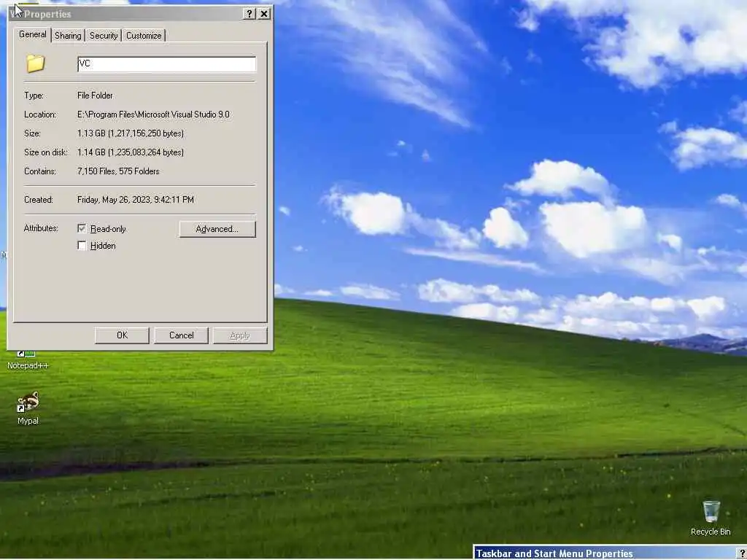Click the location path E:\Program Files\Microsoft Visual Studio 9.0

coord(153,114)
